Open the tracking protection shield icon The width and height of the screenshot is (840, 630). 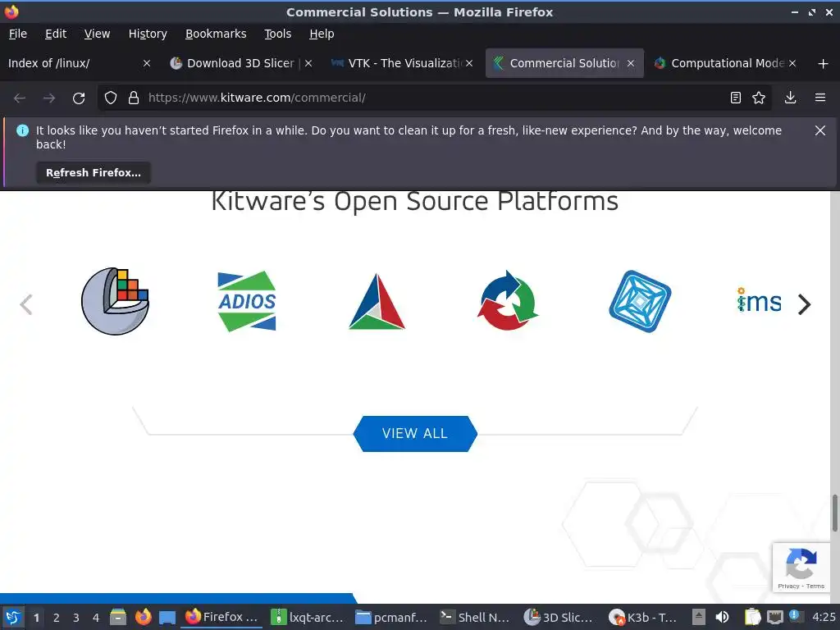[x=111, y=98]
